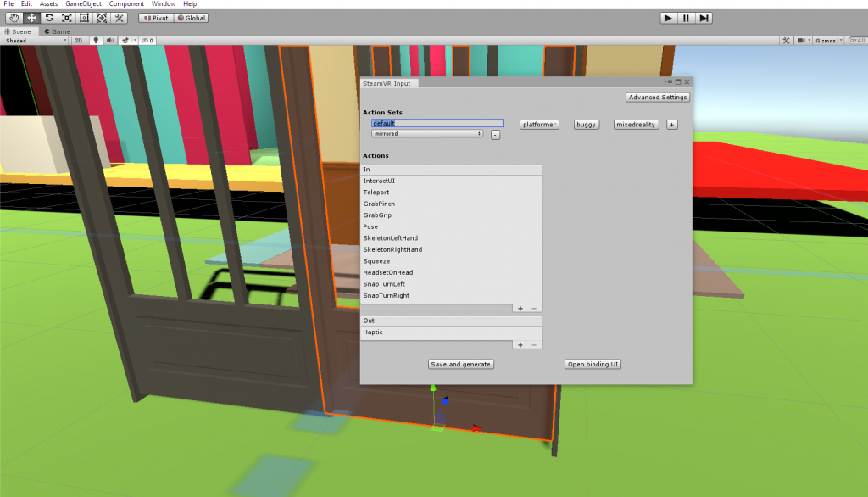Open the mirrored action set dropdown
Image resolution: width=868 pixels, height=497 pixels.
(427, 134)
